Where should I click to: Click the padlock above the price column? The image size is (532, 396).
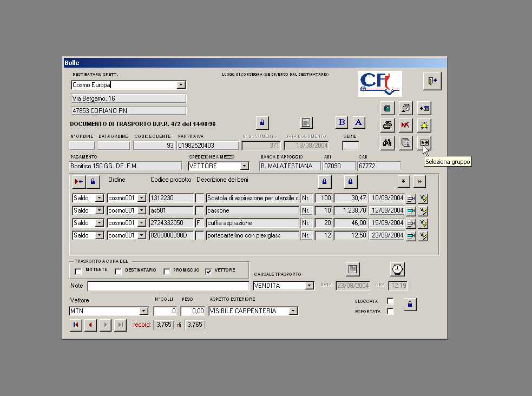(351, 181)
